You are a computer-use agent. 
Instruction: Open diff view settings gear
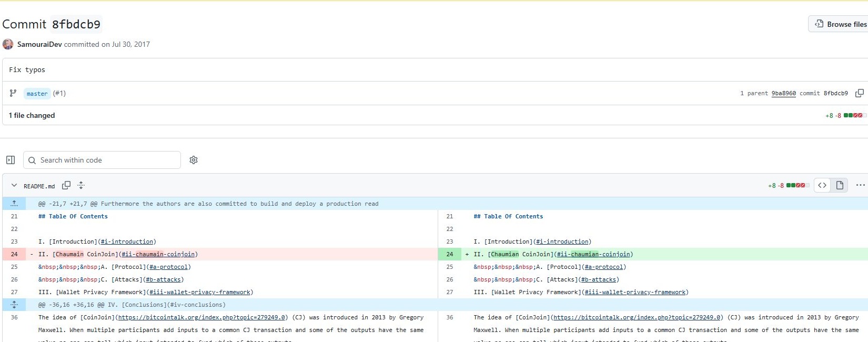tap(194, 160)
